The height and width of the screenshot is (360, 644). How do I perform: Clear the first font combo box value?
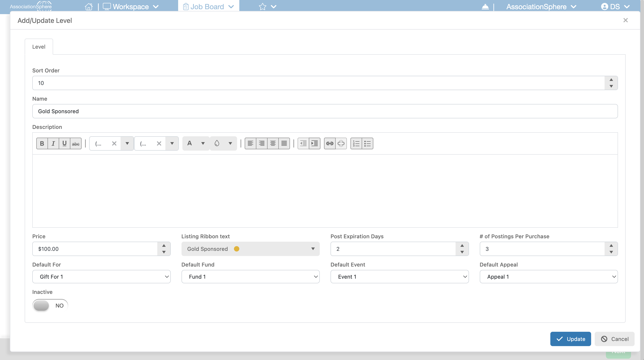point(114,143)
